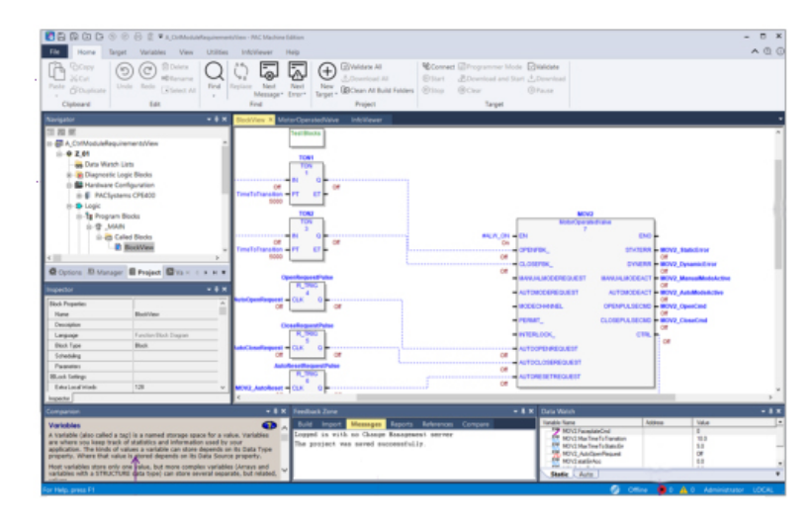Expand the Diagnostic Logic Blocks node
The image size is (812, 523).
[x=69, y=174]
